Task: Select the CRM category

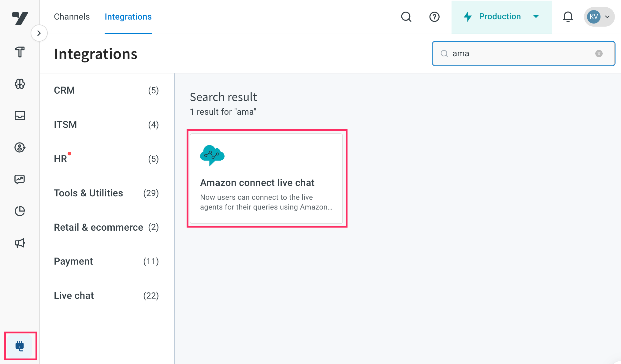Action: click(x=106, y=90)
